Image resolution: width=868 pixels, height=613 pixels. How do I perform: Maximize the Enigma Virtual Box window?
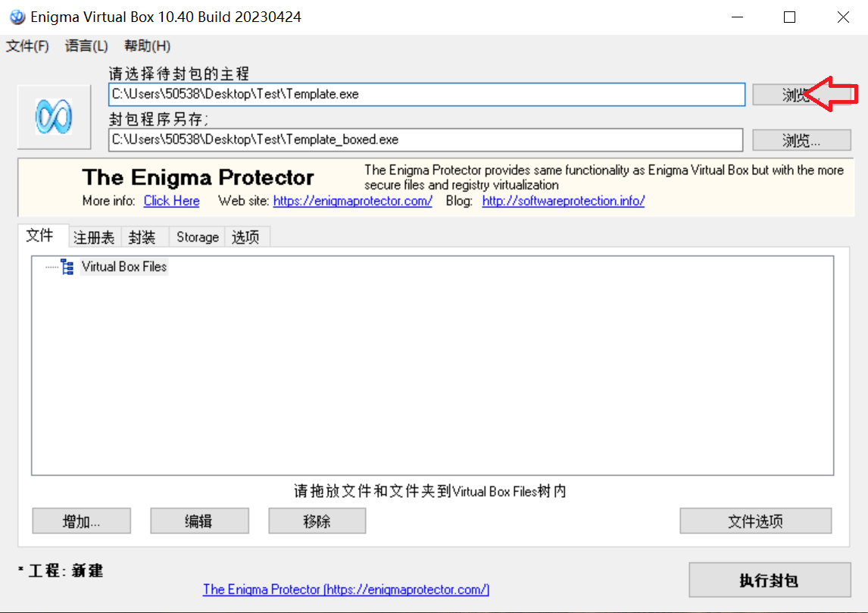tap(790, 17)
